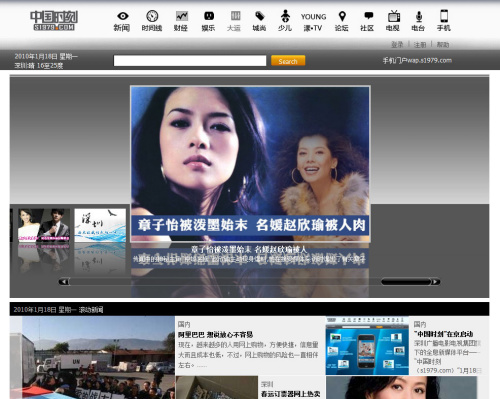Open the UN trucks news photo
Screen dimensions: 500x399
pyautogui.click(x=92, y=357)
